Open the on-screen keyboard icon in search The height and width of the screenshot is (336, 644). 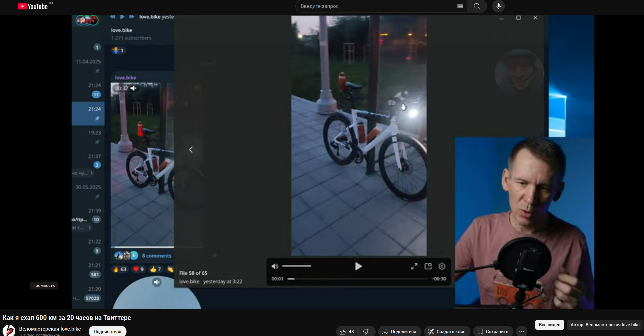click(x=460, y=6)
